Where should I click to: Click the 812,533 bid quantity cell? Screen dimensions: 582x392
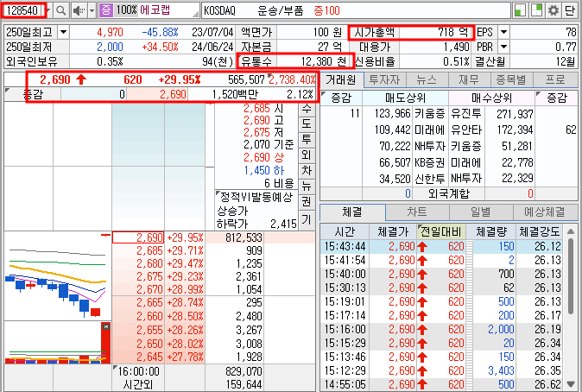pos(234,237)
